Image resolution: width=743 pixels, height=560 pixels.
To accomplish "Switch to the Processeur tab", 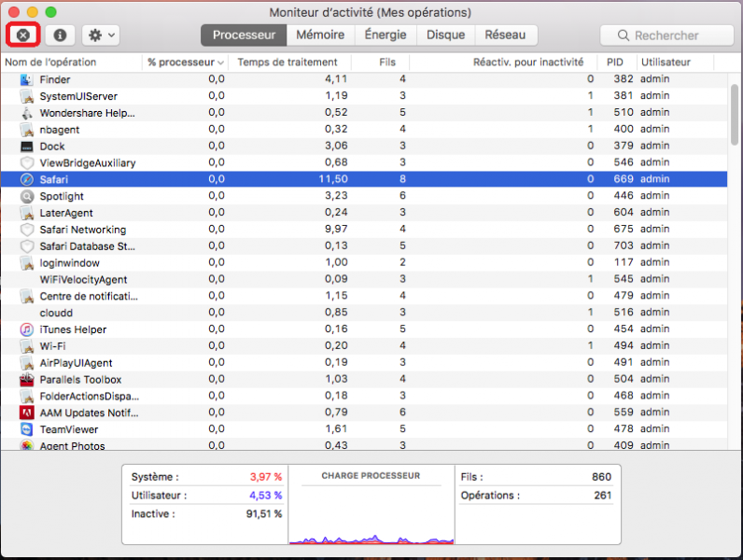I will [244, 35].
